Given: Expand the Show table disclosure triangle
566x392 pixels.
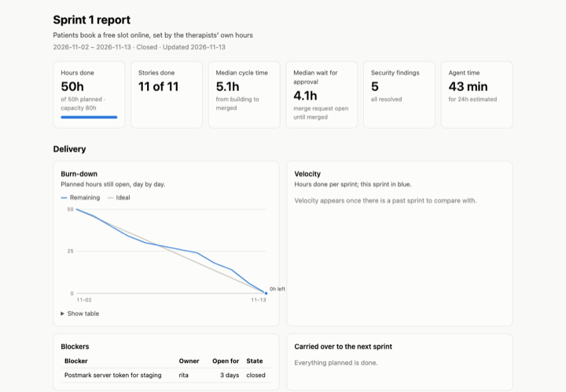Looking at the screenshot, I should [x=62, y=313].
